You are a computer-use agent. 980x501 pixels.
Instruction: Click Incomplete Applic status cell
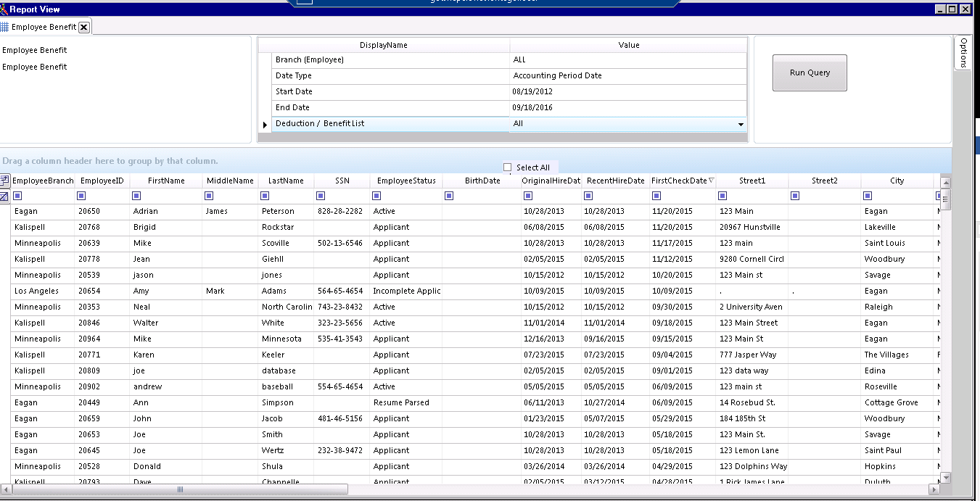click(x=406, y=291)
